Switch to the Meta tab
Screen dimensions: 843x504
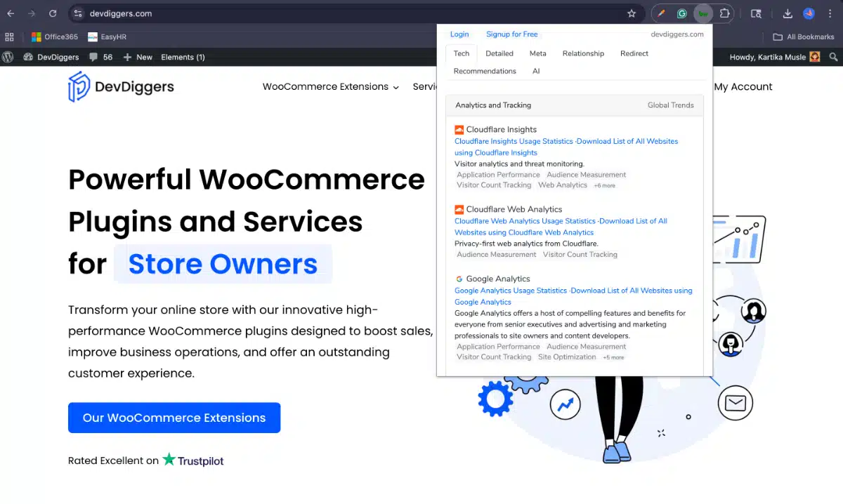tap(538, 53)
